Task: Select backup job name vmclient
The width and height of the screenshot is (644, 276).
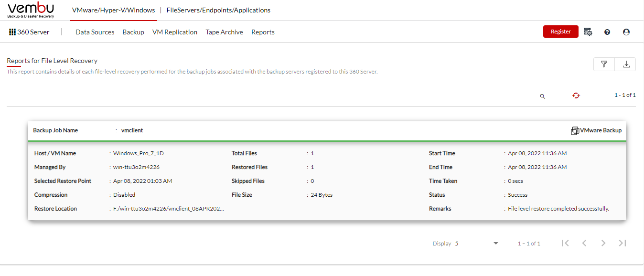Action: tap(132, 130)
